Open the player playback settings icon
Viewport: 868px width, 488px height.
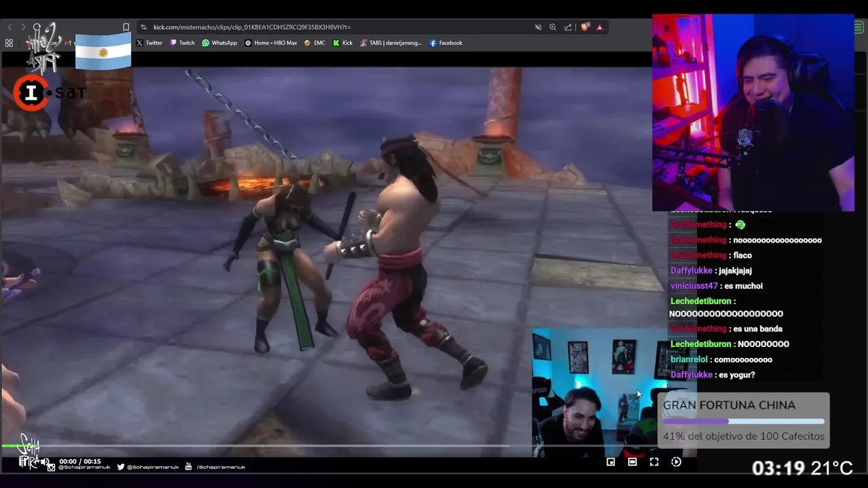tap(676, 462)
